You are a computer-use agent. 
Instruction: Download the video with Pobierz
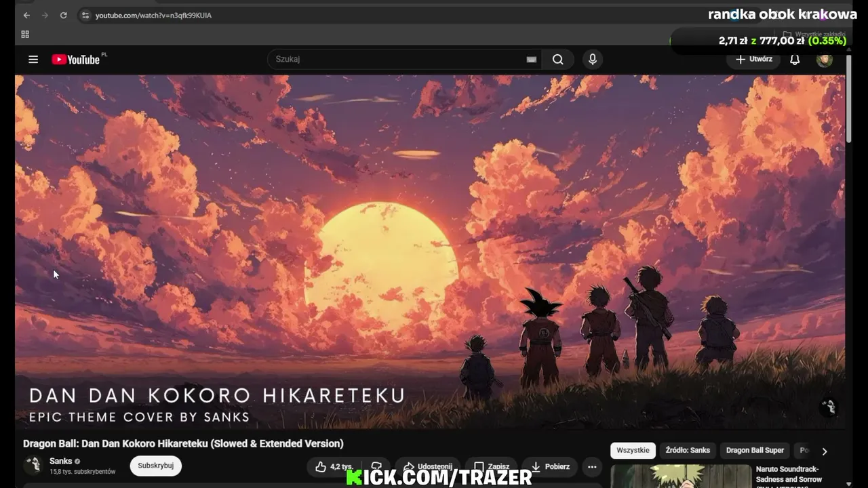(549, 466)
